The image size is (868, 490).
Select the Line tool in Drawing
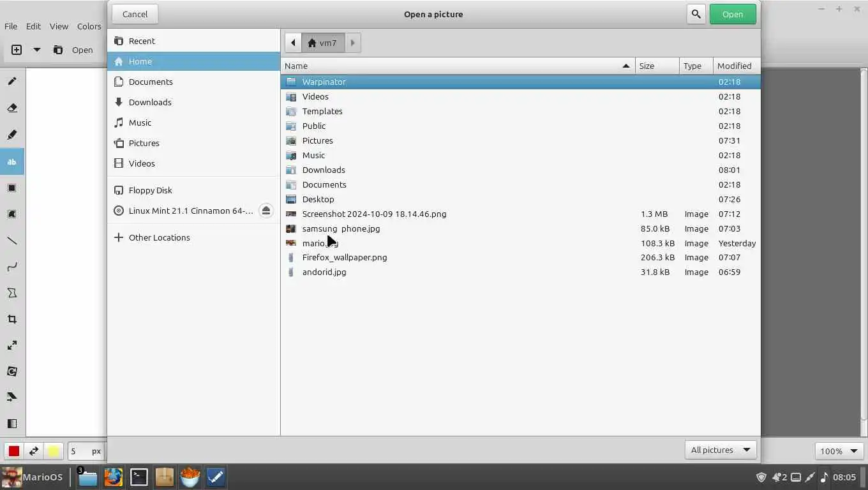[x=12, y=241]
